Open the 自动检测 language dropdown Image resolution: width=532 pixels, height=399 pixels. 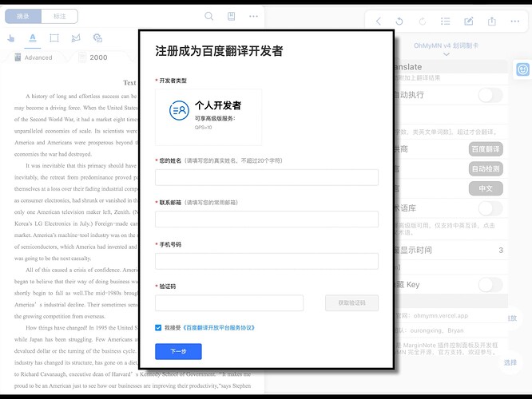[486, 169]
